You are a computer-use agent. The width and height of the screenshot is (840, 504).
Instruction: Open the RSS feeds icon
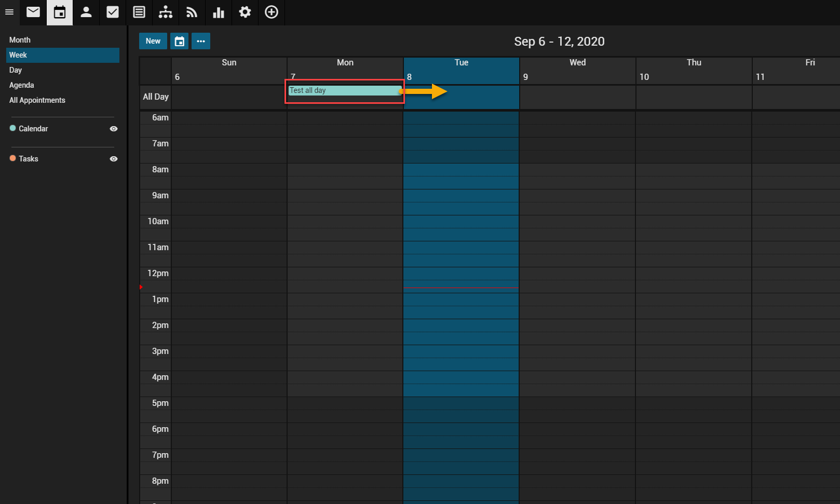192,12
